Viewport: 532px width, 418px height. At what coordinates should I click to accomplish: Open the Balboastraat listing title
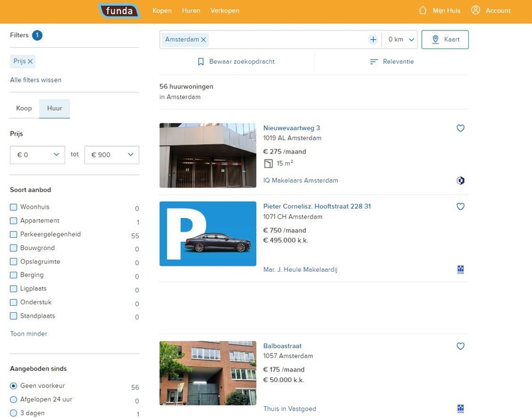(x=282, y=346)
